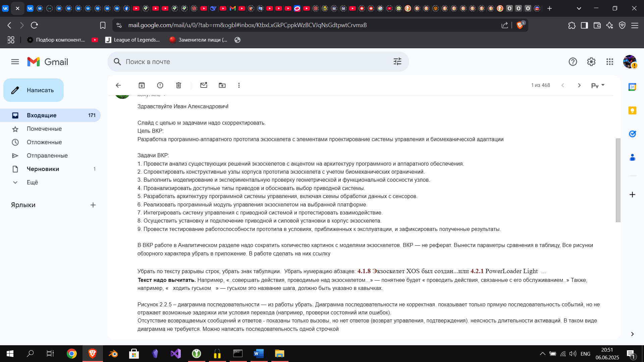Open a new browser tab
Viewport: 644px width, 362px height.
(x=549, y=8)
